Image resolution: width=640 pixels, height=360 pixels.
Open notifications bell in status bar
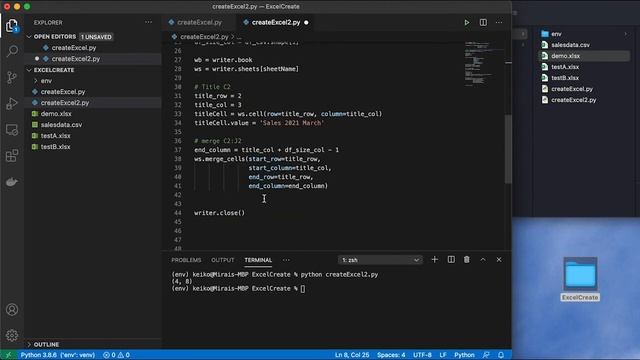(501, 355)
